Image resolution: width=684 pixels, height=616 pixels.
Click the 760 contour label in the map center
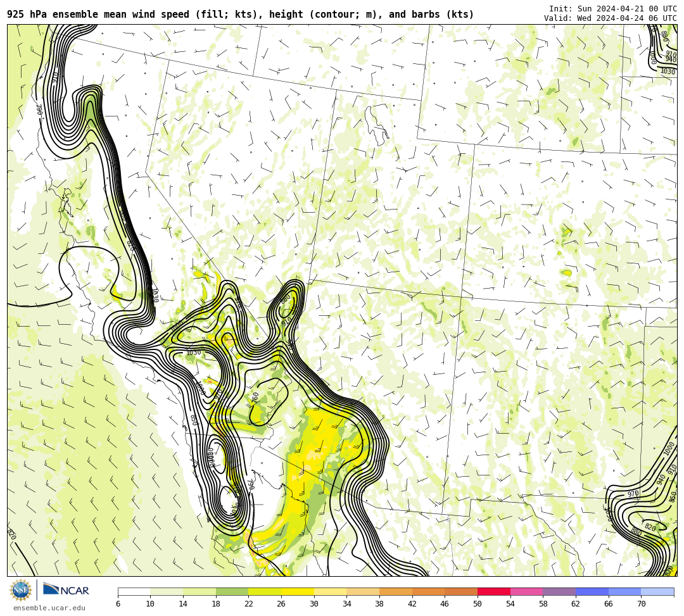point(256,397)
